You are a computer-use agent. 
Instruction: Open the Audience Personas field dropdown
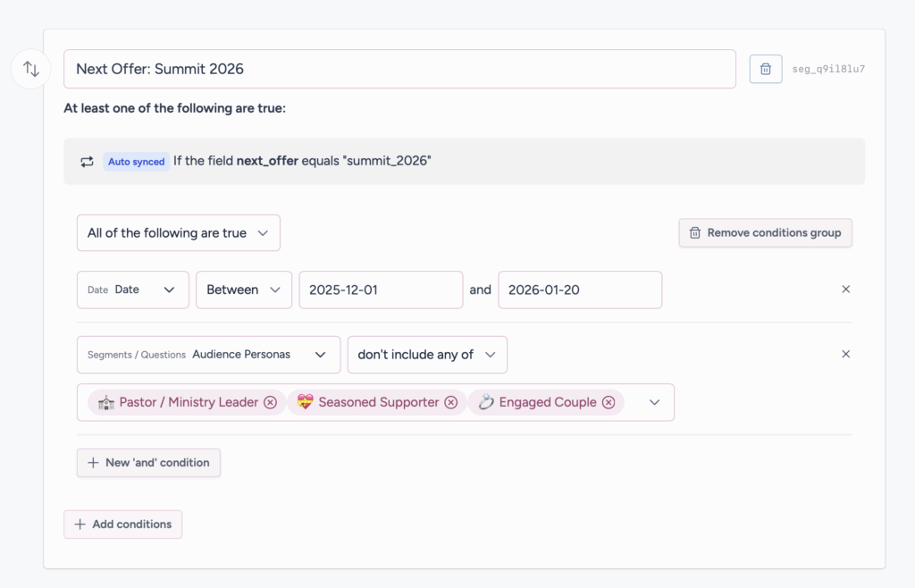tap(208, 355)
